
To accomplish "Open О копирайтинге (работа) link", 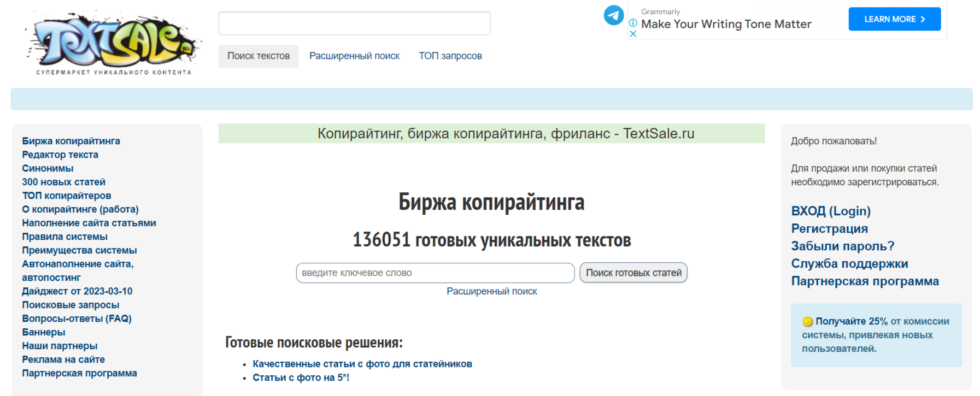I will point(80,209).
